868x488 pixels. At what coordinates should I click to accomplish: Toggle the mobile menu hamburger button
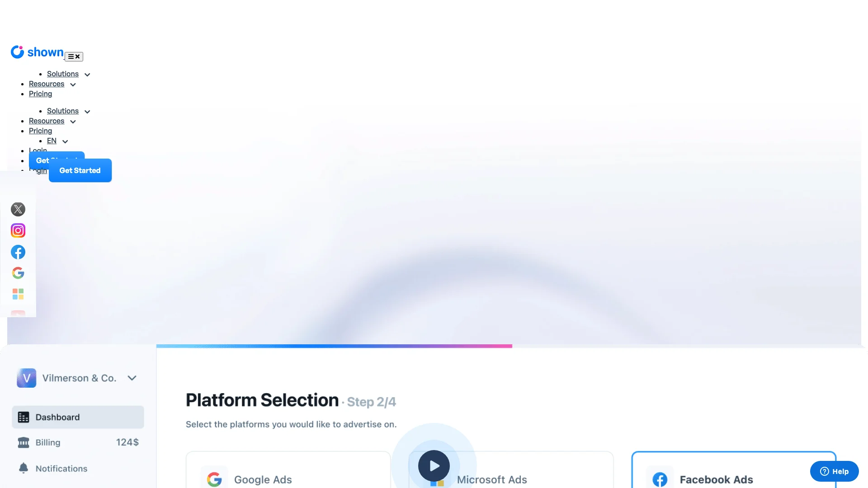(x=73, y=56)
